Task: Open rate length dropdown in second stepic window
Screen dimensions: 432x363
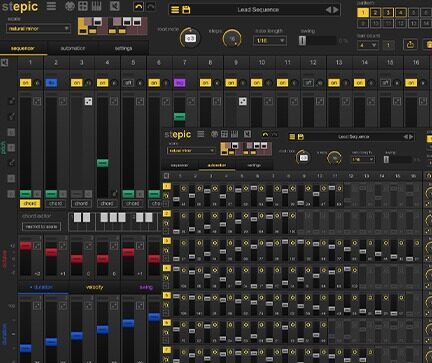Action: 362,160
